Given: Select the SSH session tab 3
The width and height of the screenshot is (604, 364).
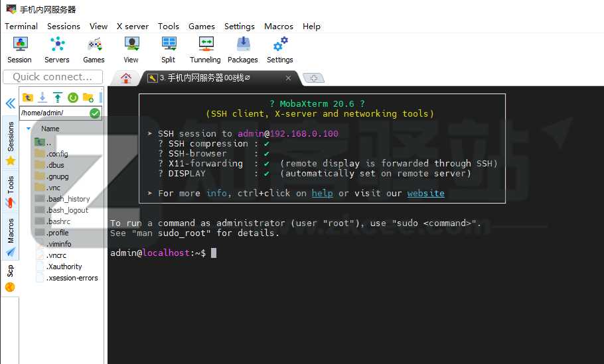Looking at the screenshot, I should tap(220, 78).
